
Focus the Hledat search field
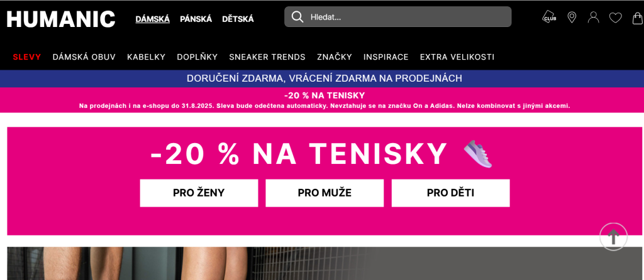[x=397, y=17]
